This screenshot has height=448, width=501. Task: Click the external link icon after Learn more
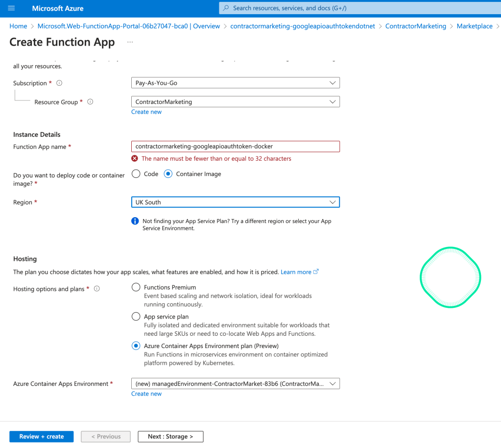click(316, 272)
